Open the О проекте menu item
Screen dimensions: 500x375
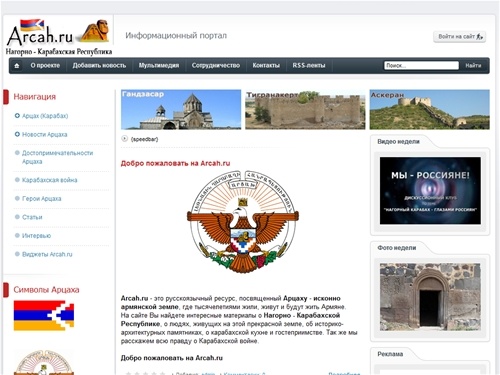click(x=45, y=65)
